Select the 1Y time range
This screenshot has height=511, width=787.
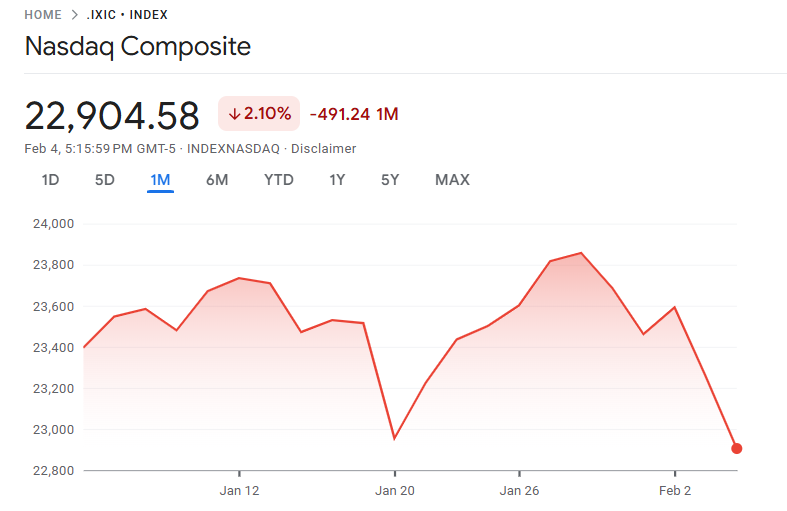[x=337, y=180]
